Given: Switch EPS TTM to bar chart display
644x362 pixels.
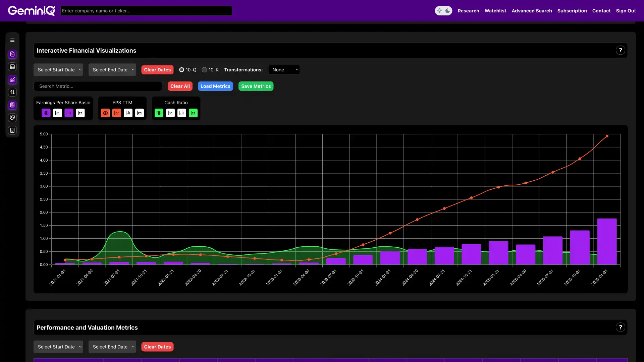Looking at the screenshot, I should (x=128, y=113).
